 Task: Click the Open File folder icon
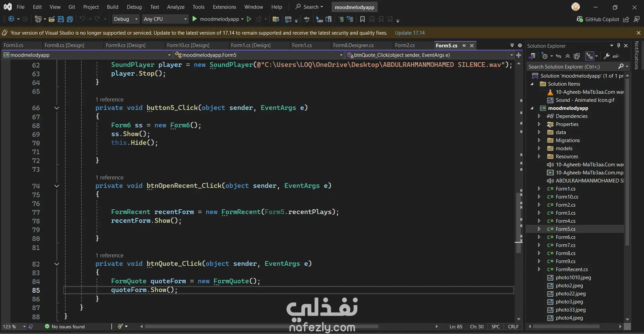[52, 19]
